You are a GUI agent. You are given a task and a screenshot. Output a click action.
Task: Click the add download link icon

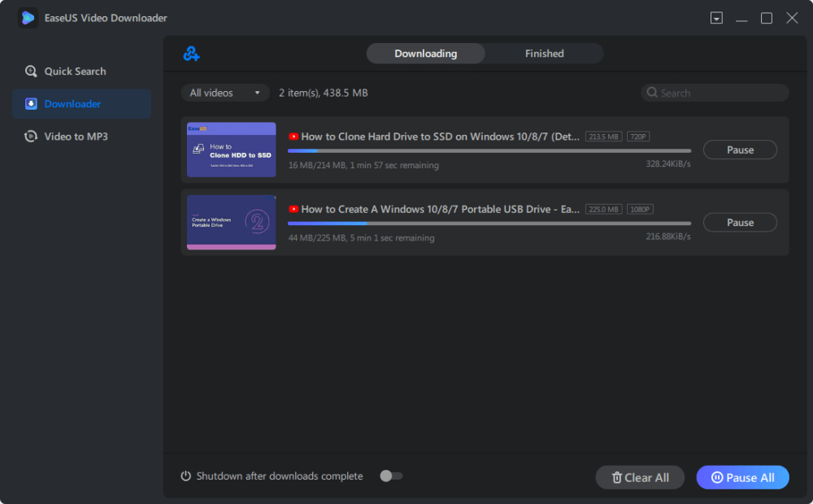pos(191,54)
